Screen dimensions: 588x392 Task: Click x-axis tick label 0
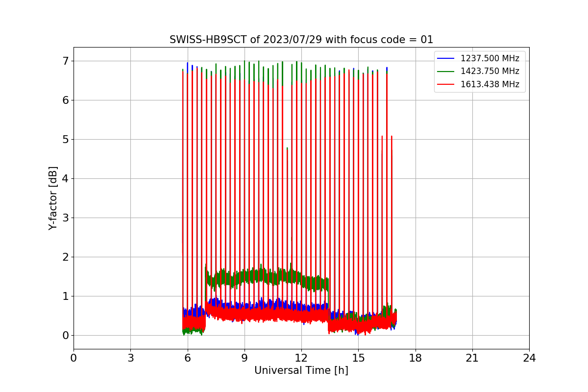[x=73, y=358]
